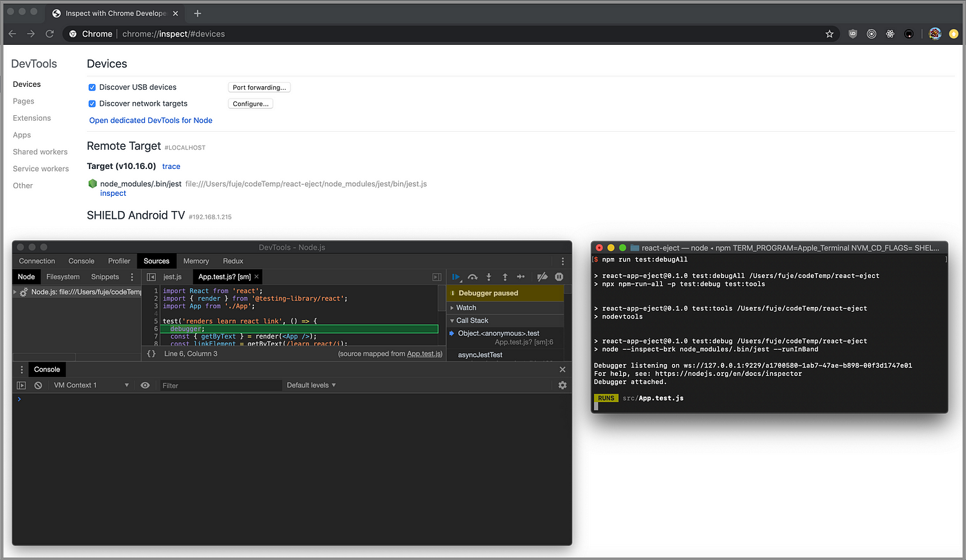966x560 pixels.
Task: Click the Configure button
Action: pos(250,104)
